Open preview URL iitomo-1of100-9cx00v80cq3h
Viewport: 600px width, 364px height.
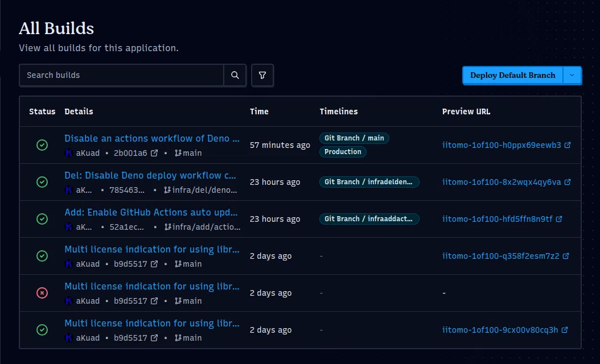tap(500, 330)
